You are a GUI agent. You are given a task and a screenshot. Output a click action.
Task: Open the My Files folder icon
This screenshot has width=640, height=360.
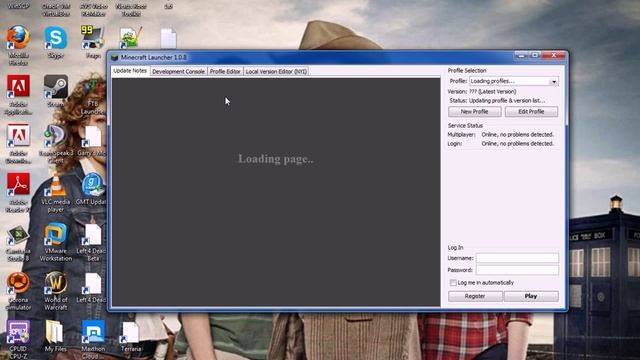tap(55, 333)
